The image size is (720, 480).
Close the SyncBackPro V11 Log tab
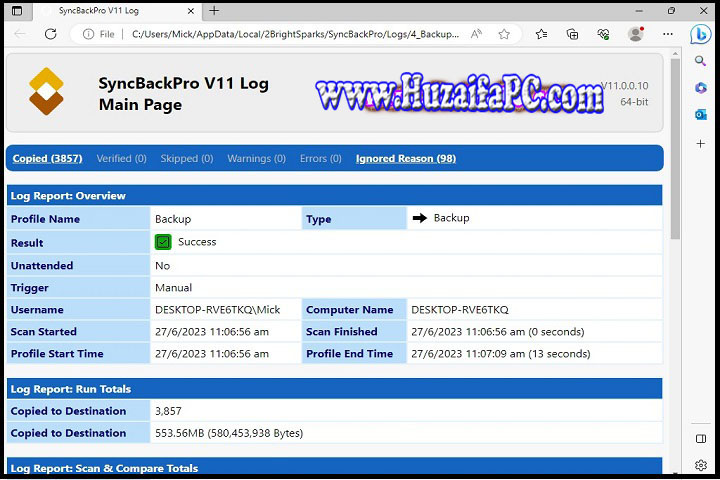(x=191, y=11)
